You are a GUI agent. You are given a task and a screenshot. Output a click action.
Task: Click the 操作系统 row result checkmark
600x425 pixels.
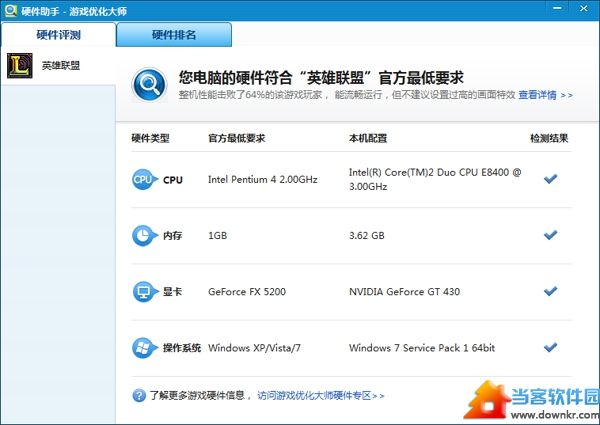549,348
